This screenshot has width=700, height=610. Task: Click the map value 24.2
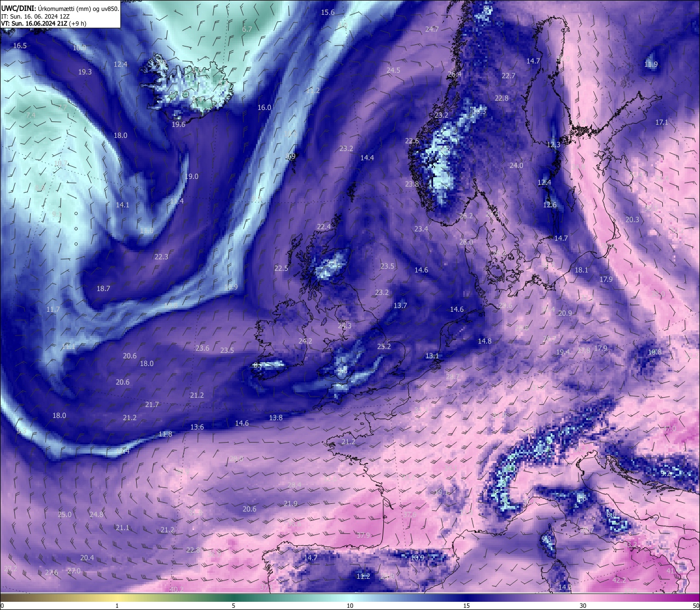click(305, 341)
